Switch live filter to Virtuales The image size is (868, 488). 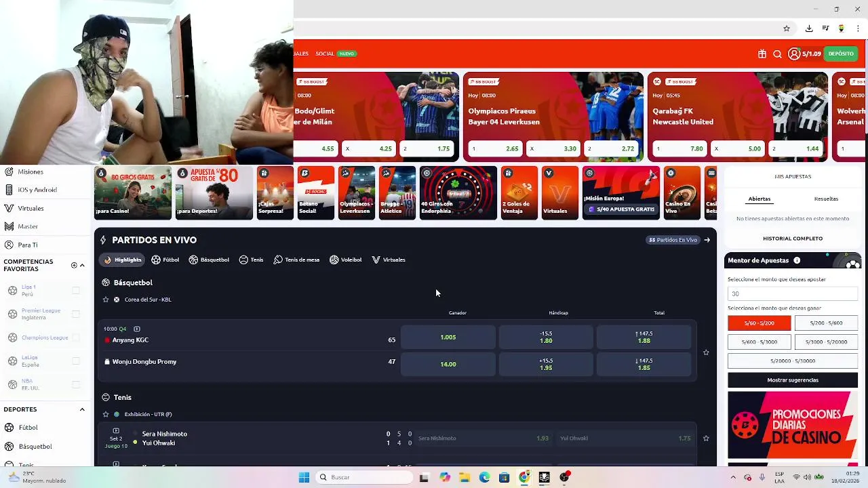389,260
